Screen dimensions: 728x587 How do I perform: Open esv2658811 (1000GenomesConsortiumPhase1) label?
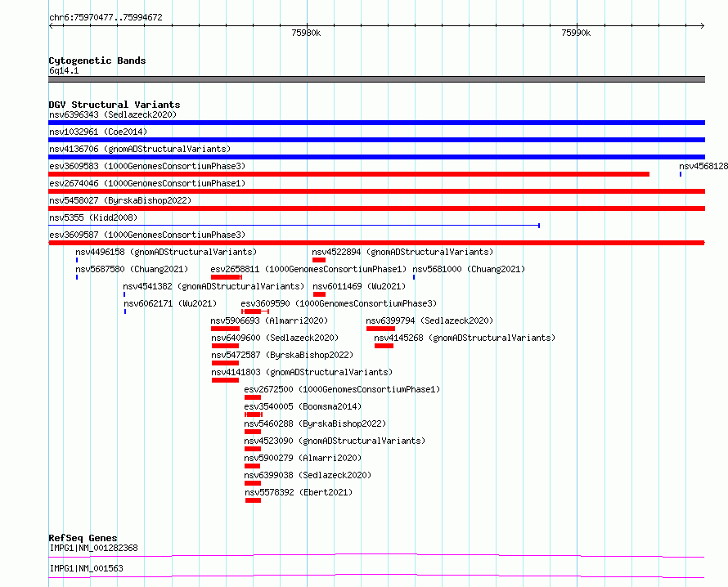click(308, 269)
